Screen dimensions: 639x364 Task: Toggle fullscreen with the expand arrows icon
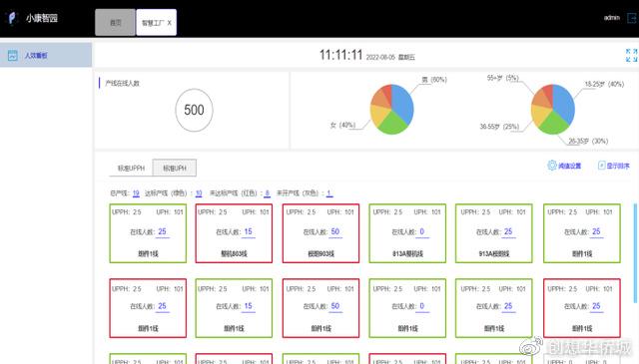pyautogui.click(x=631, y=55)
